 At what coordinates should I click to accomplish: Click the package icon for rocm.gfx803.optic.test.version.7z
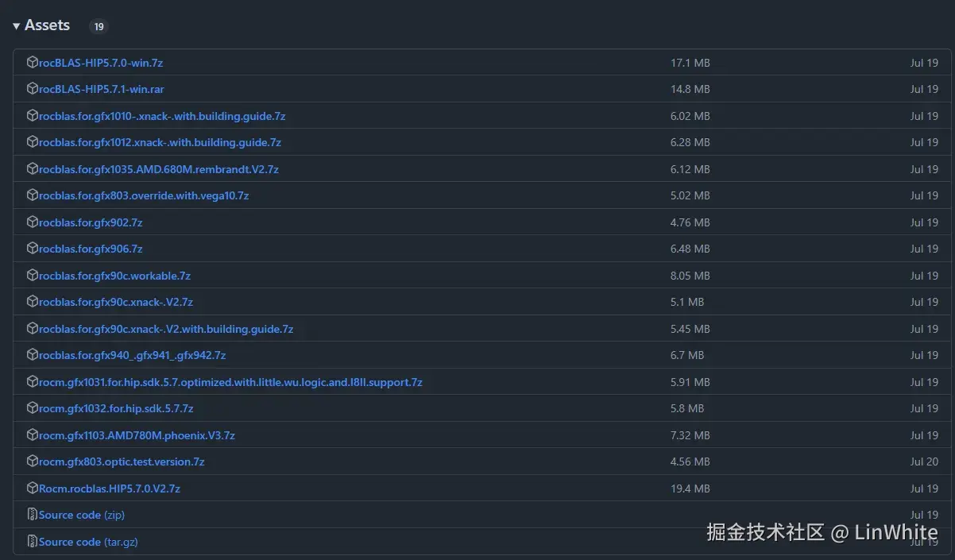32,462
